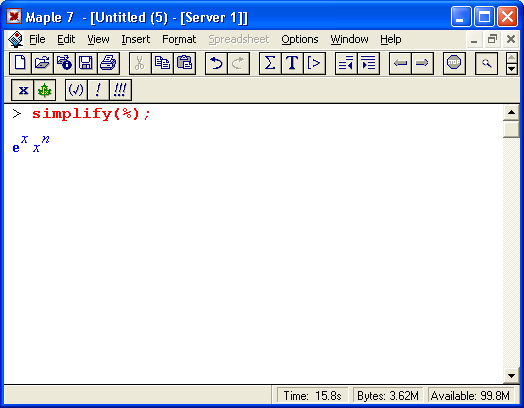
Task: Toggle Maple notation with the x button
Action: [x=22, y=90]
